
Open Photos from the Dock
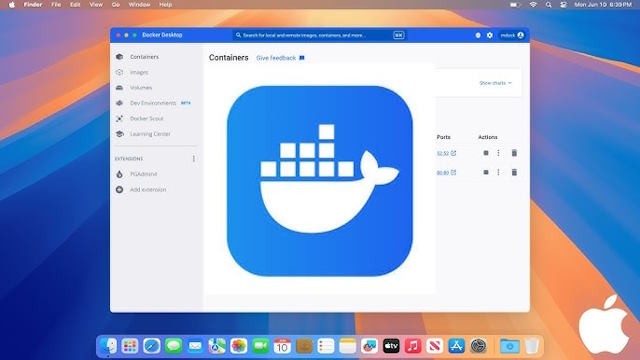(239, 346)
